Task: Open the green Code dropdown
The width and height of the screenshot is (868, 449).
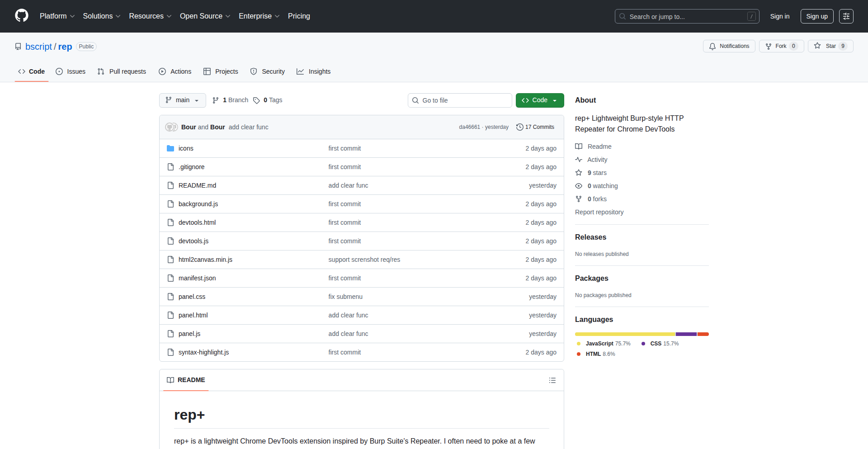Action: (x=539, y=100)
